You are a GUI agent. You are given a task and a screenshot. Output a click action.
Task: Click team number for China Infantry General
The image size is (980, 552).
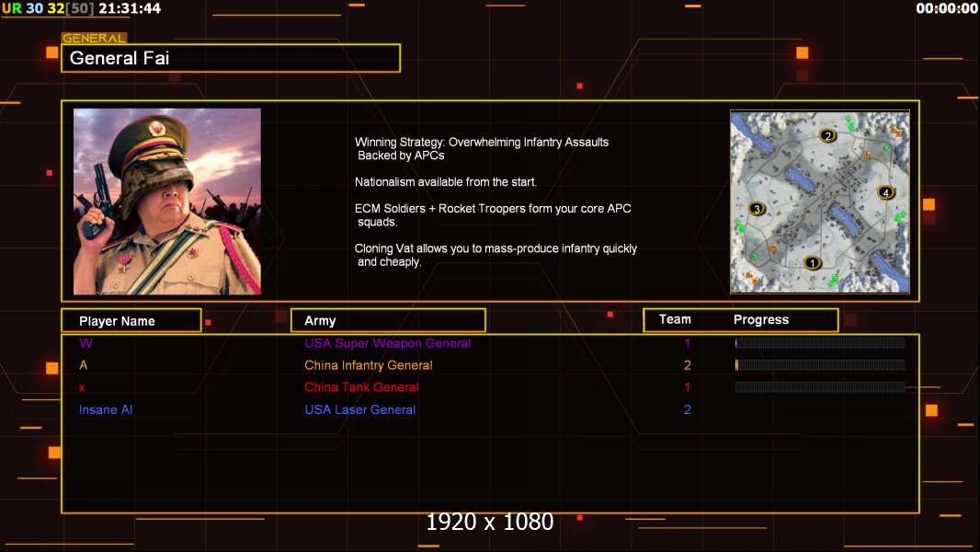coord(687,365)
